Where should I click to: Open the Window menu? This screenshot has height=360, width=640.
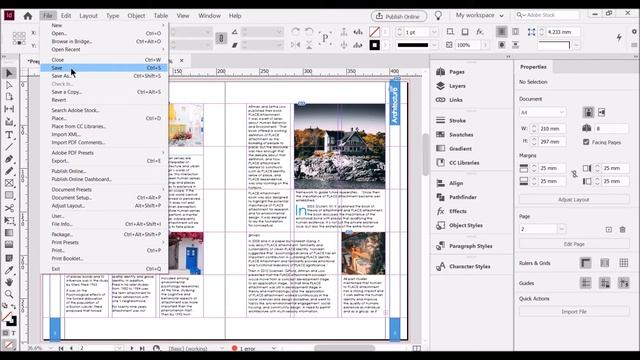coord(209,16)
